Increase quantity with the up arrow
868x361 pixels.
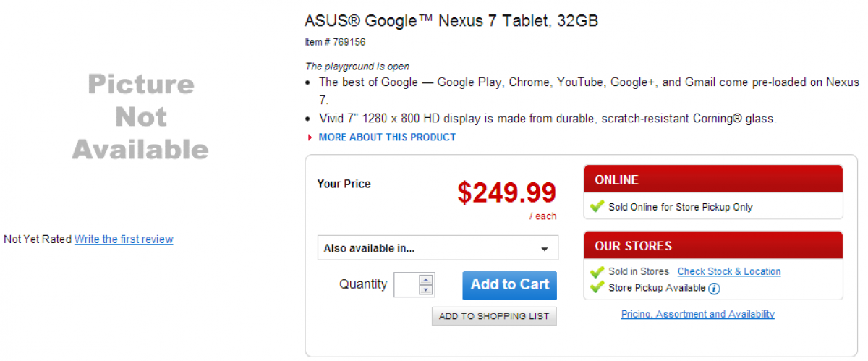426,280
